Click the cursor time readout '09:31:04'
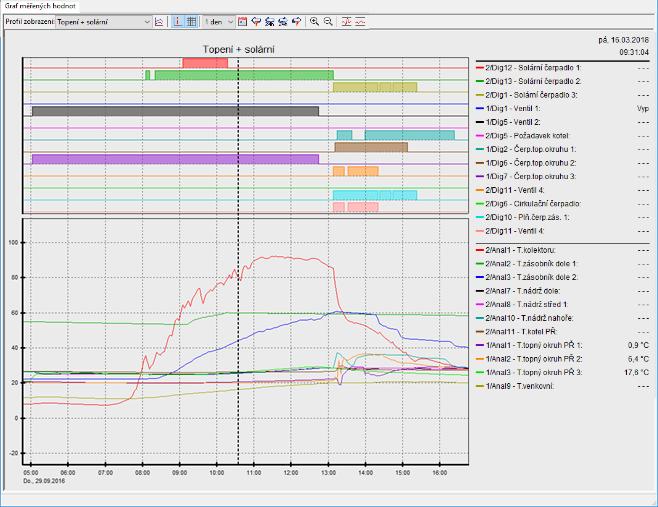658x507 pixels. pos(634,52)
